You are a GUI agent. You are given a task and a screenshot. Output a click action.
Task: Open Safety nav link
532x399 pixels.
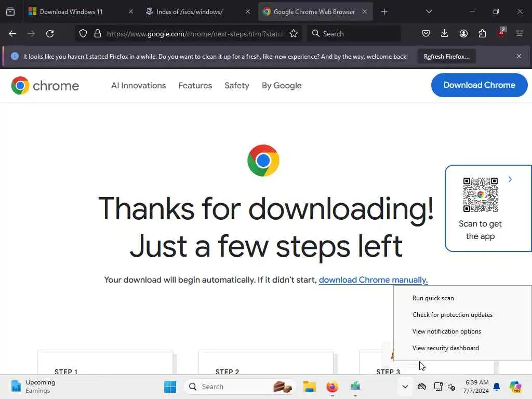coord(237,86)
